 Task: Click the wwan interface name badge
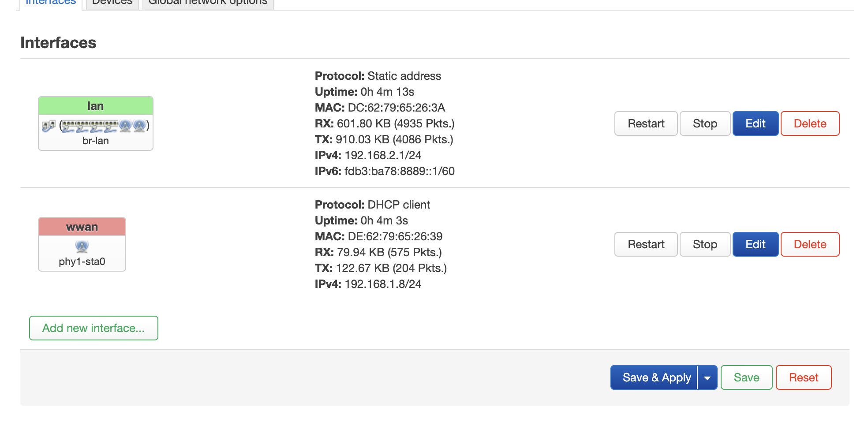click(x=82, y=227)
